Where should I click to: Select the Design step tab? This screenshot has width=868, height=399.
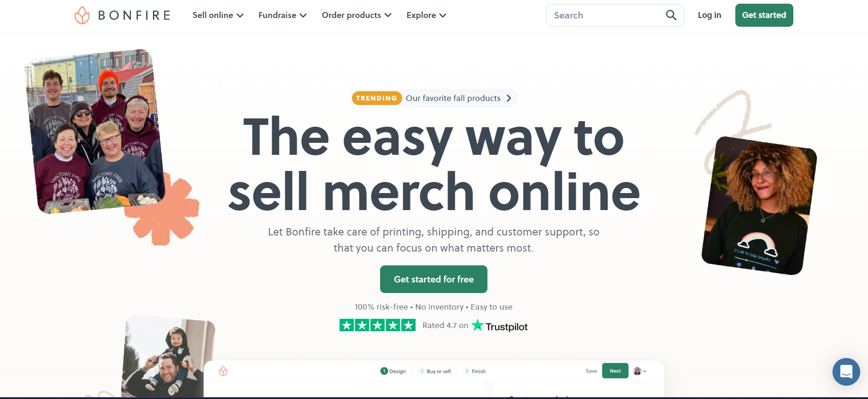pyautogui.click(x=393, y=371)
